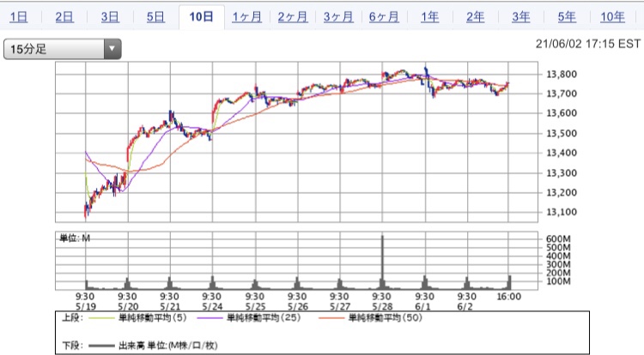Click the gray 出来高 volume legend swatch

click(101, 346)
